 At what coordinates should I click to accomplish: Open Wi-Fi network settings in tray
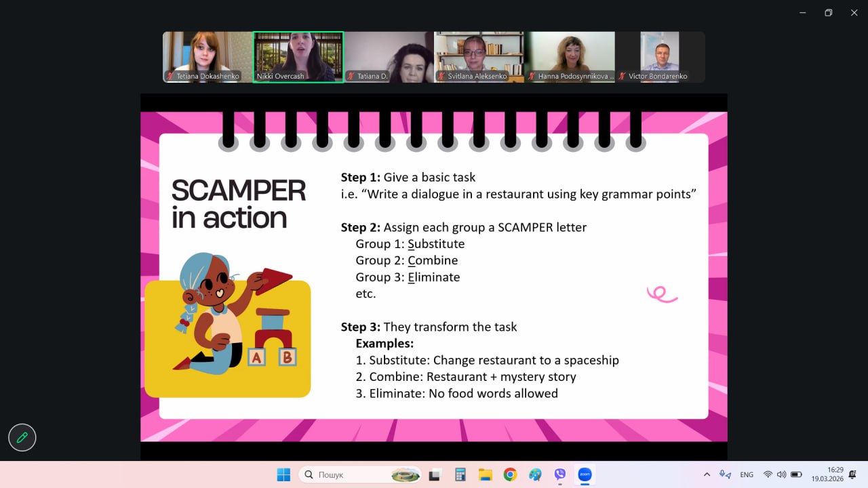768,474
